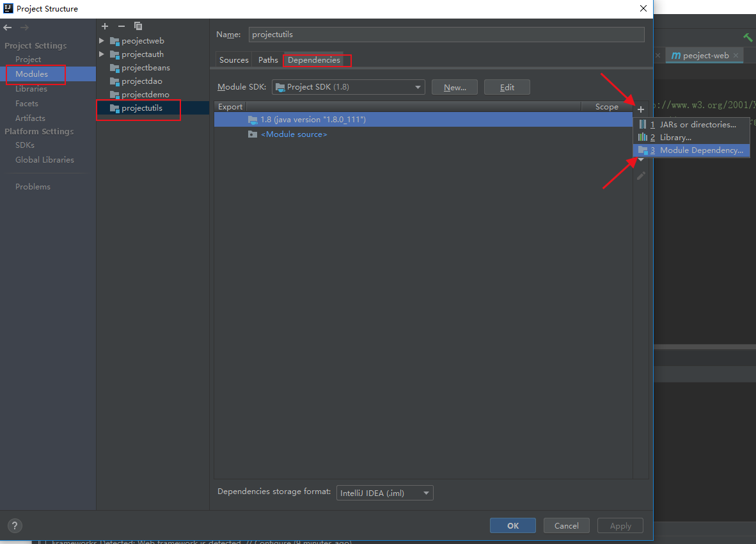This screenshot has height=544, width=756.
Task: Choose Library menu item
Action: (x=691, y=138)
